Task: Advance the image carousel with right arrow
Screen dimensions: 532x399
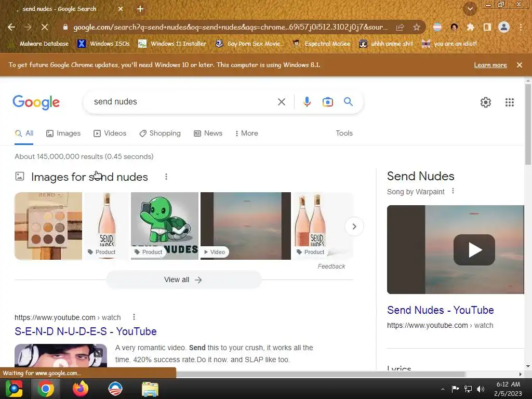Action: coord(354,227)
